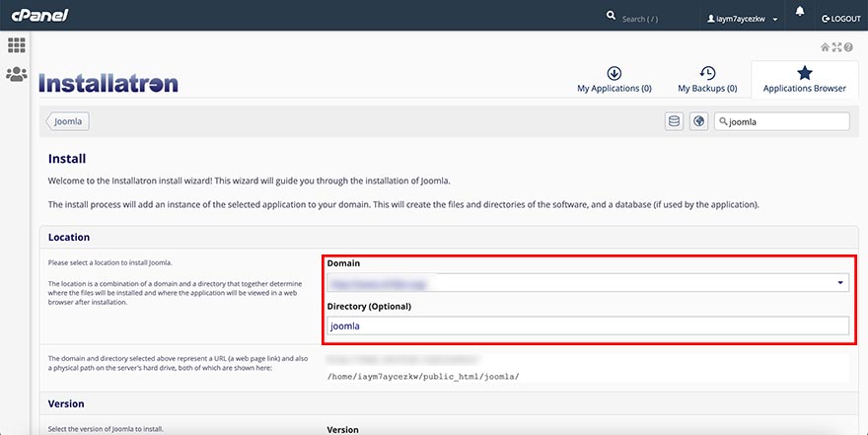Click the Directory (Optional) field
Viewport: 868px width, 435px height.
pyautogui.click(x=588, y=326)
